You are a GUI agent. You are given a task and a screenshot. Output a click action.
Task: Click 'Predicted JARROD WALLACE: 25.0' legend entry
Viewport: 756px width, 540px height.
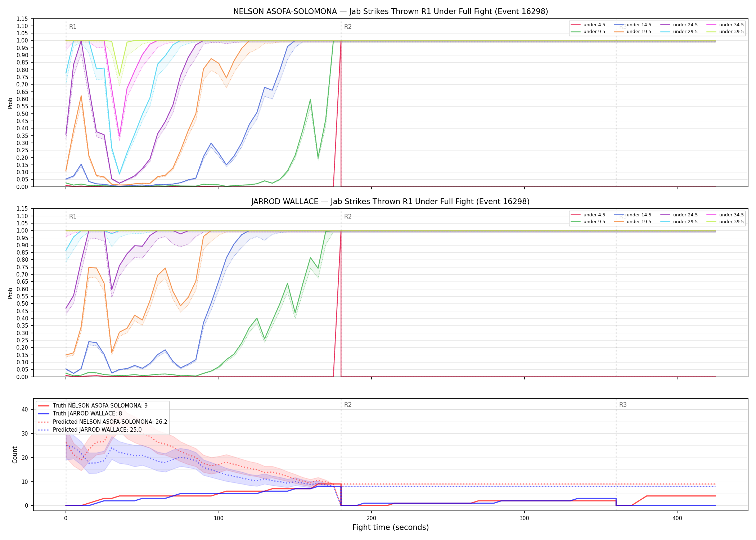pos(90,430)
